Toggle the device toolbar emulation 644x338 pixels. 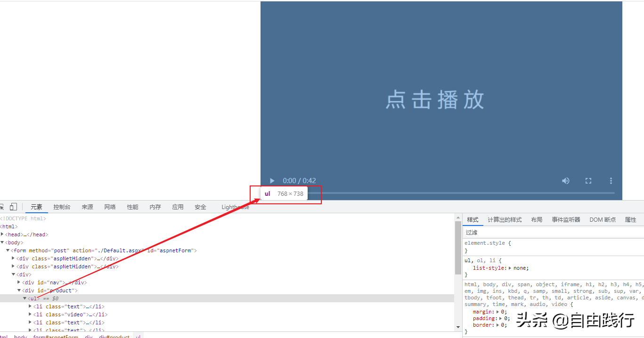(x=13, y=206)
